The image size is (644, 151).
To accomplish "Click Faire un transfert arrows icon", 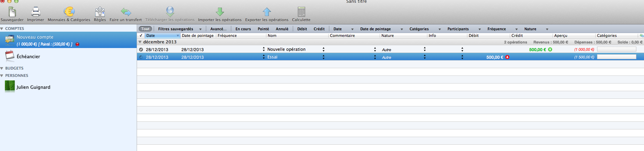I will (126, 12).
